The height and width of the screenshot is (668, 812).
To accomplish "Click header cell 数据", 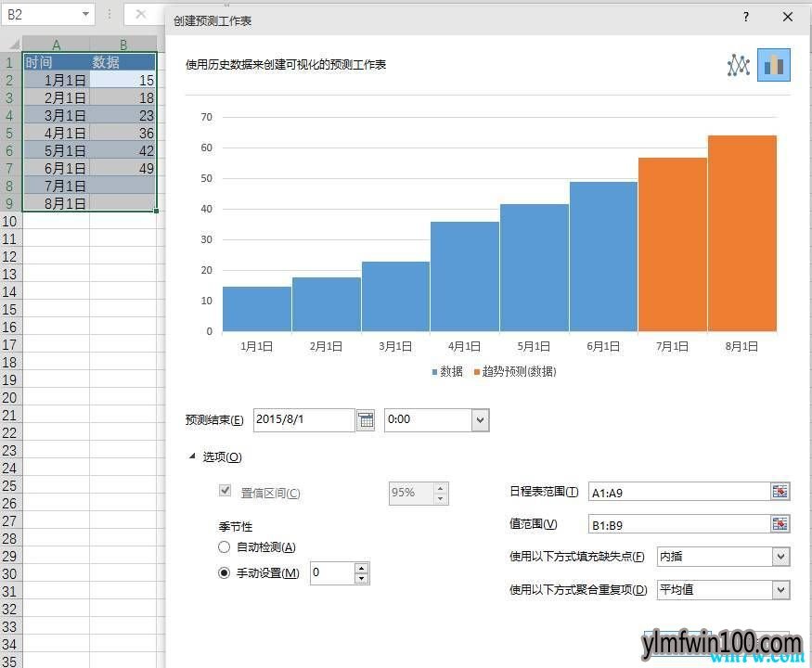I will (x=122, y=62).
